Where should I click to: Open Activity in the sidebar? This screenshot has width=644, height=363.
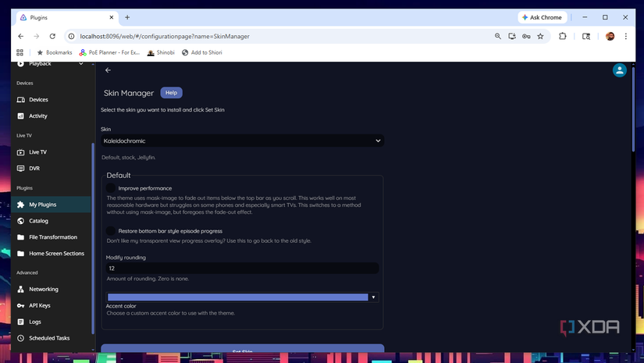click(x=51, y=116)
